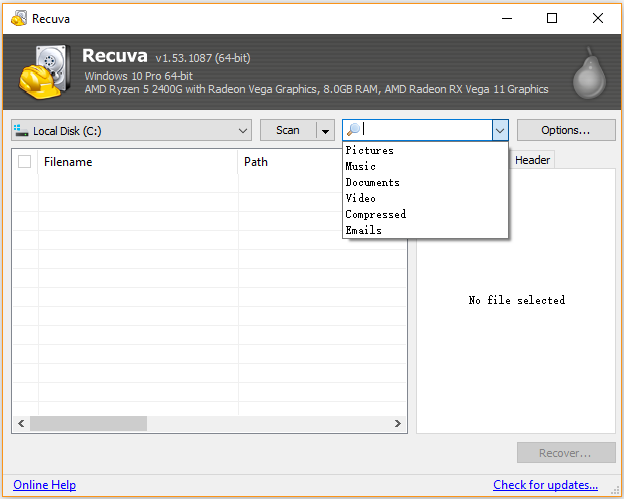Open the Online Help link

[45, 485]
